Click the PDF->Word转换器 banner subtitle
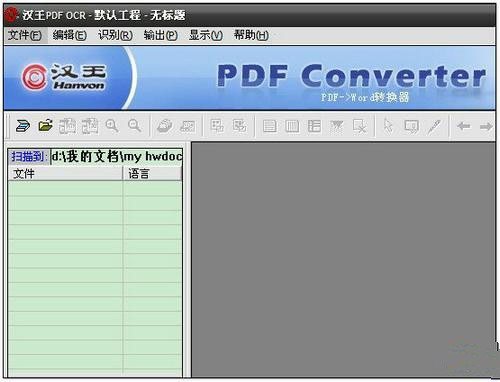This screenshot has height=382, width=500. pos(365,97)
